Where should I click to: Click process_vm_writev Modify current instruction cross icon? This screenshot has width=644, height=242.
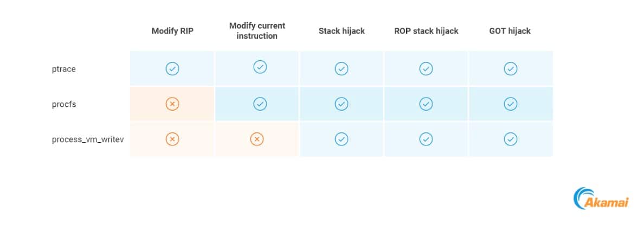coord(257,139)
